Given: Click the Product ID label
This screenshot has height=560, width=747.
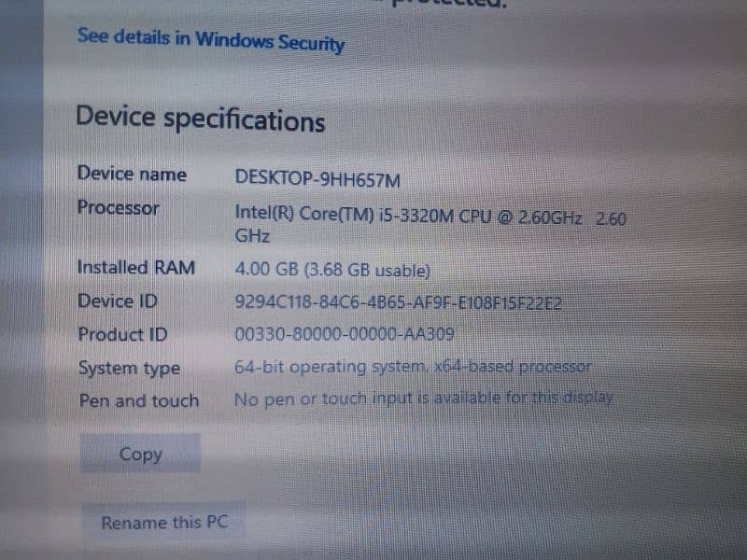Looking at the screenshot, I should [x=122, y=334].
